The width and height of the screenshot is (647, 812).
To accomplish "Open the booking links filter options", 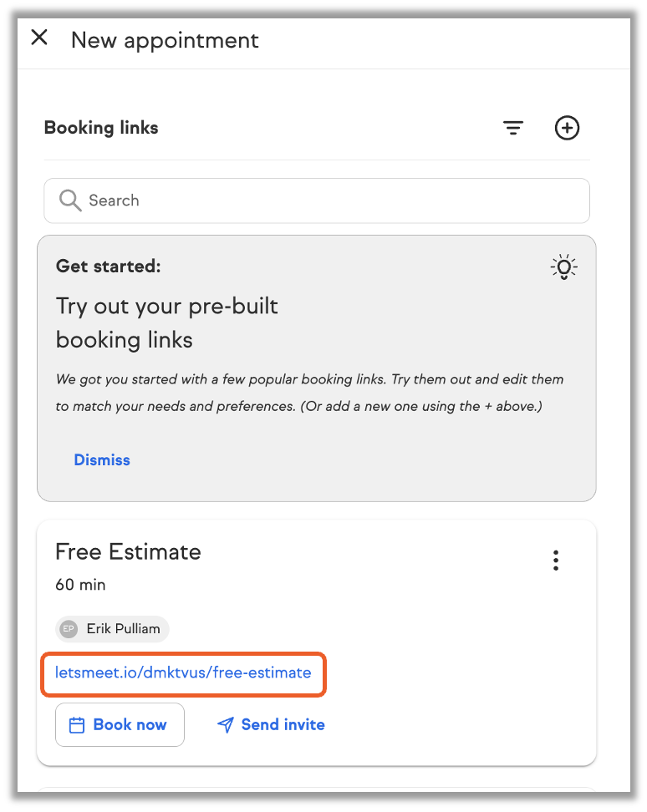I will pos(513,128).
